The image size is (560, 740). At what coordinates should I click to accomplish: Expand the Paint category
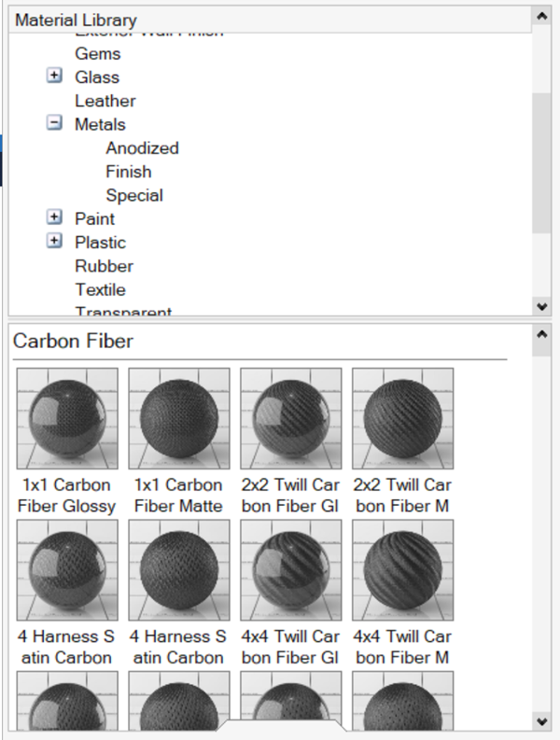click(55, 218)
